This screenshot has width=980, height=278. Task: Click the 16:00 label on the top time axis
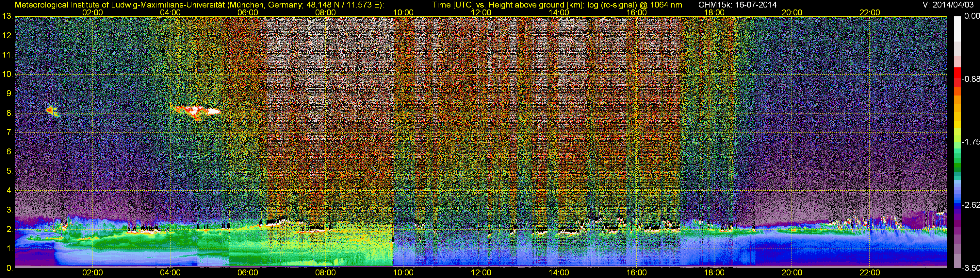[636, 12]
